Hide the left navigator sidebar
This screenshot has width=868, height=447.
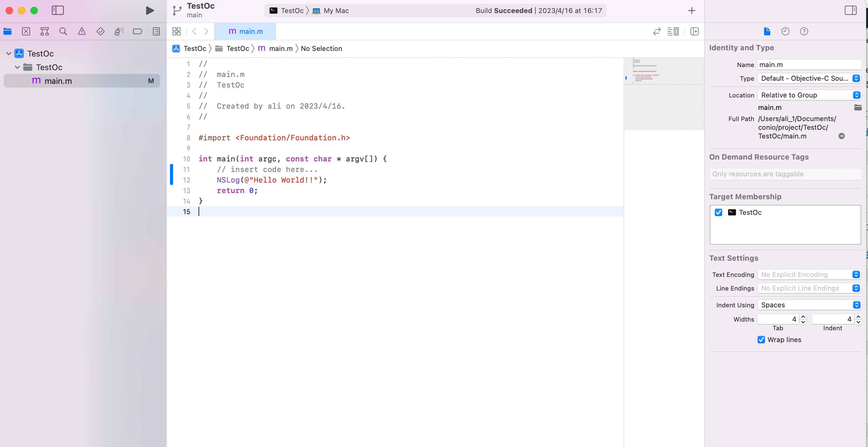(58, 11)
